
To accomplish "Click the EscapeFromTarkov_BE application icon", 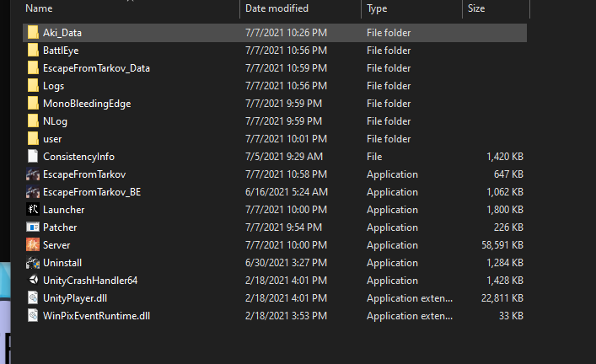I will (x=33, y=192).
